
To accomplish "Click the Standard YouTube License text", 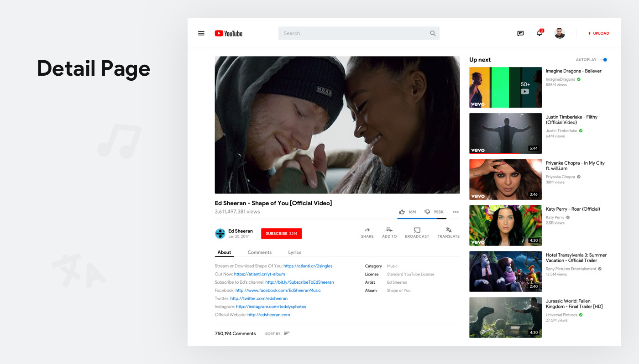I will 411,274.
